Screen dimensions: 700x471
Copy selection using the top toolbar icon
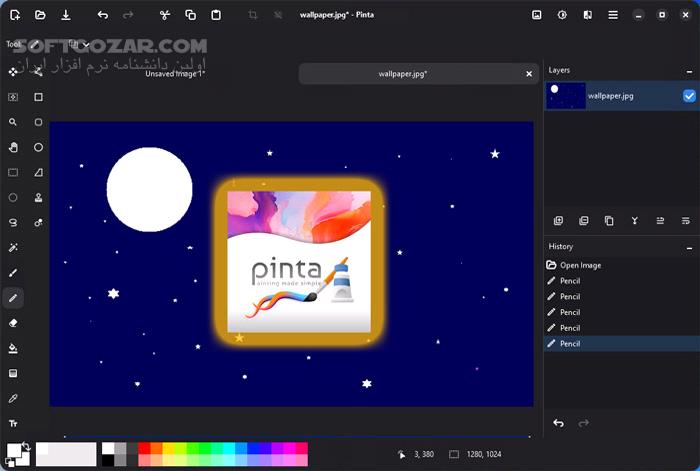click(191, 15)
